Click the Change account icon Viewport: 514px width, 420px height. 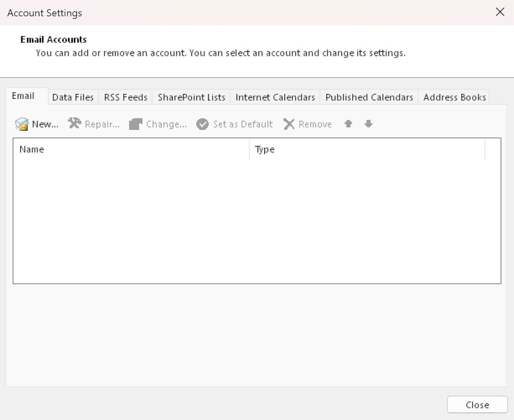pos(135,124)
